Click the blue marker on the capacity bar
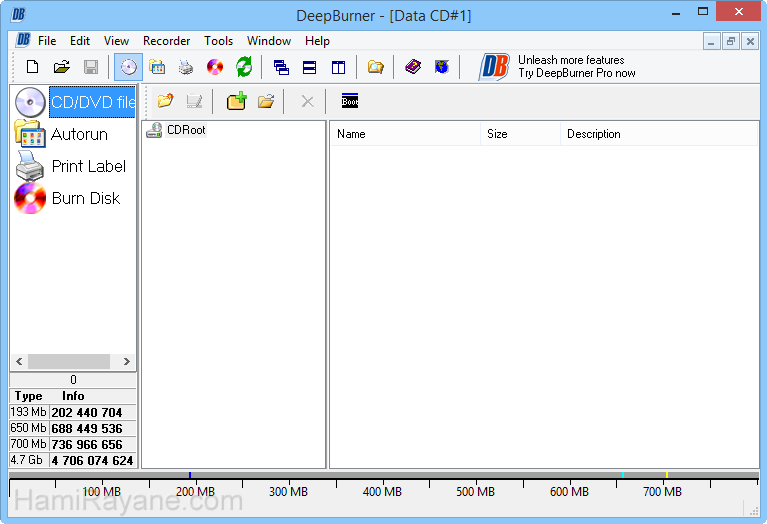 pos(190,475)
